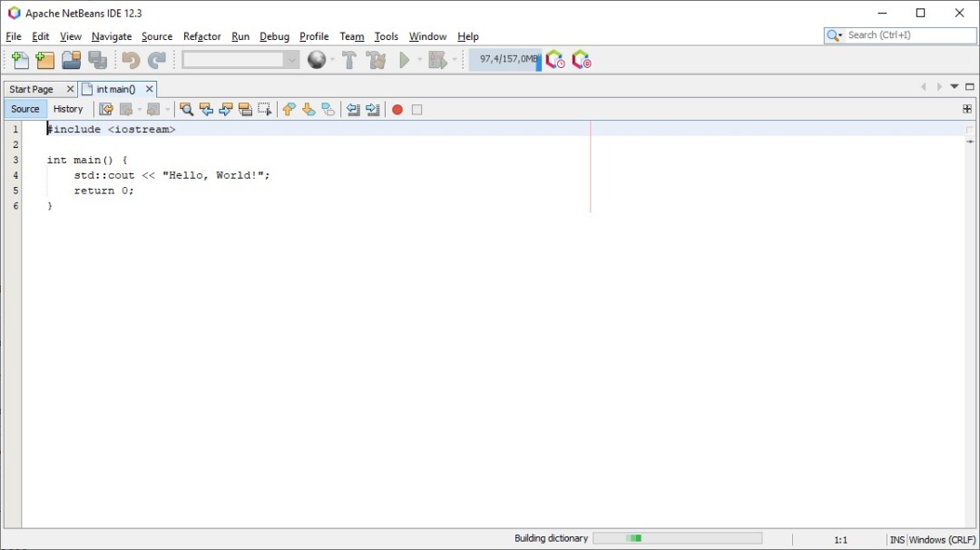980x550 pixels.
Task: Open the editor tab list dropdown
Action: tap(955, 88)
